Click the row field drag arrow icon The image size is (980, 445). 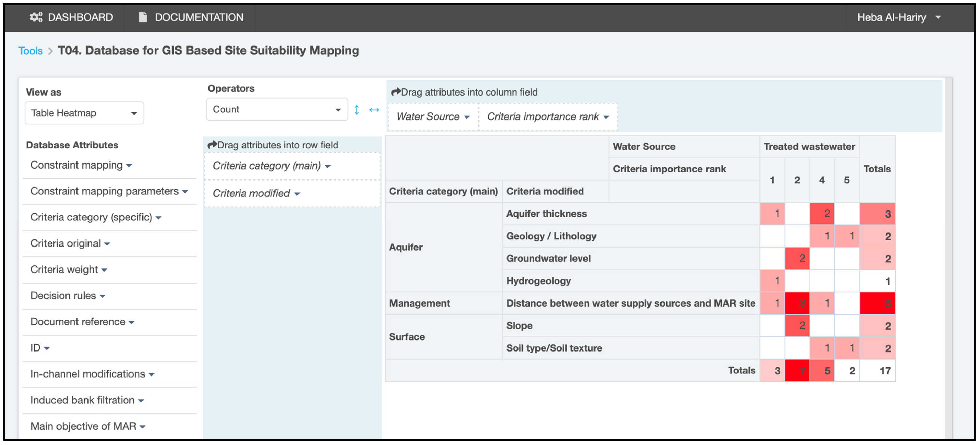212,145
